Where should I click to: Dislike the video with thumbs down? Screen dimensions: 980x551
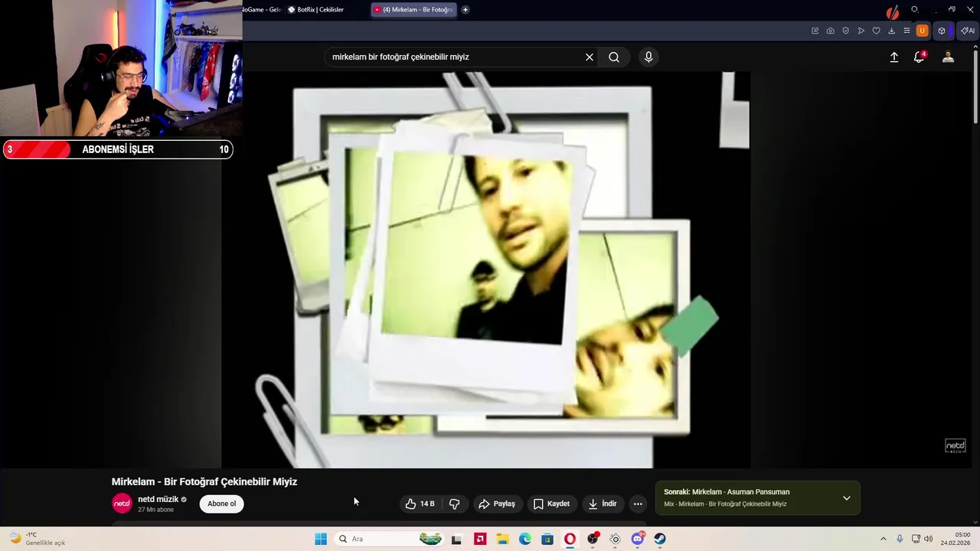coord(454,504)
